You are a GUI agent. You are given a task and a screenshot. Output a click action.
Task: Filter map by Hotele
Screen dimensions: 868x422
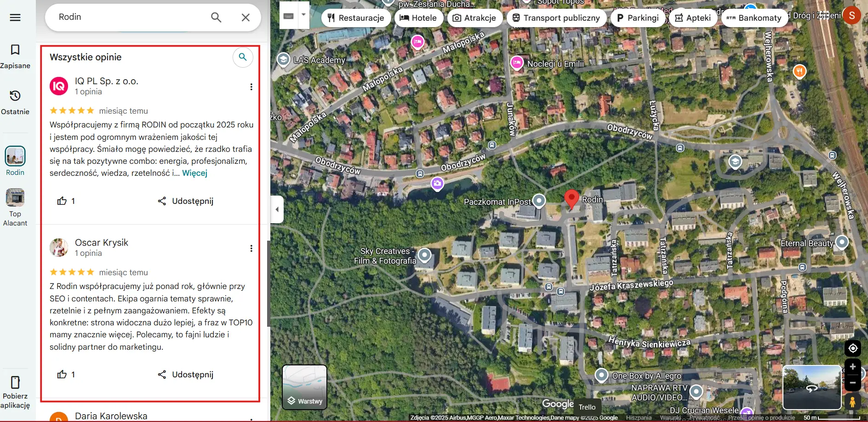click(x=418, y=18)
